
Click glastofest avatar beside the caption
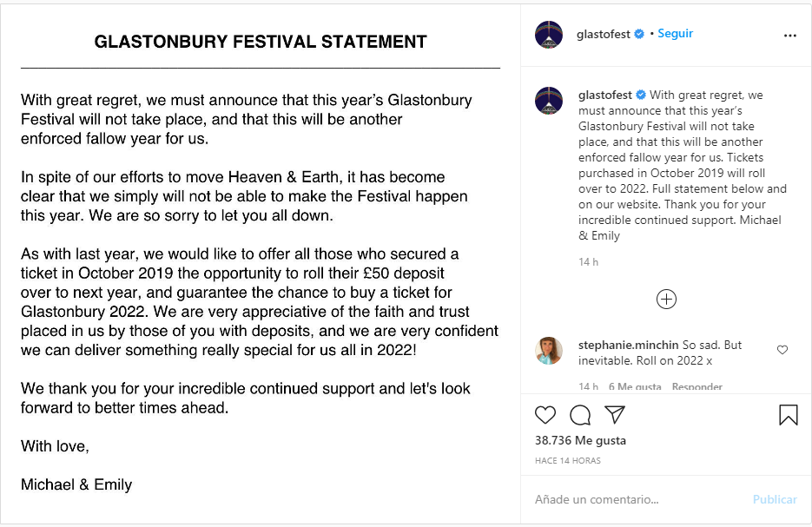[x=549, y=101]
